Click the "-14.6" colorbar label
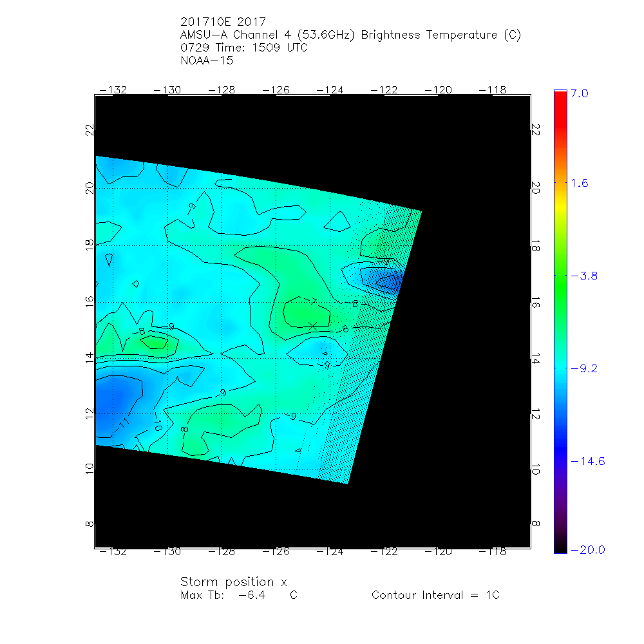 (x=588, y=461)
